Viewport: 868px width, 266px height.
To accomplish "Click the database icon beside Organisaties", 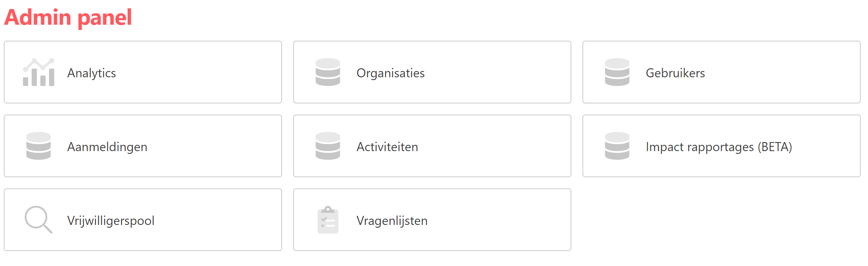I will click(x=328, y=72).
